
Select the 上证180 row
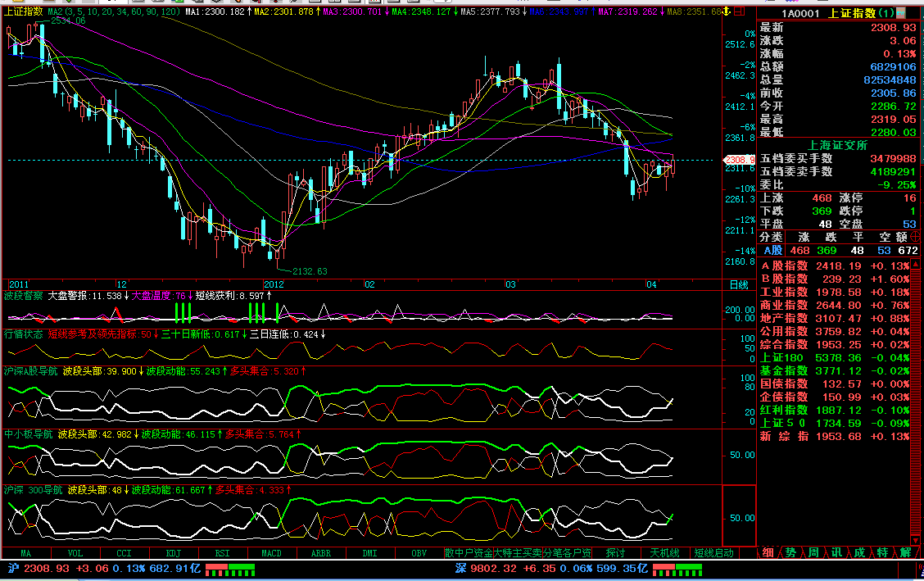click(835, 357)
